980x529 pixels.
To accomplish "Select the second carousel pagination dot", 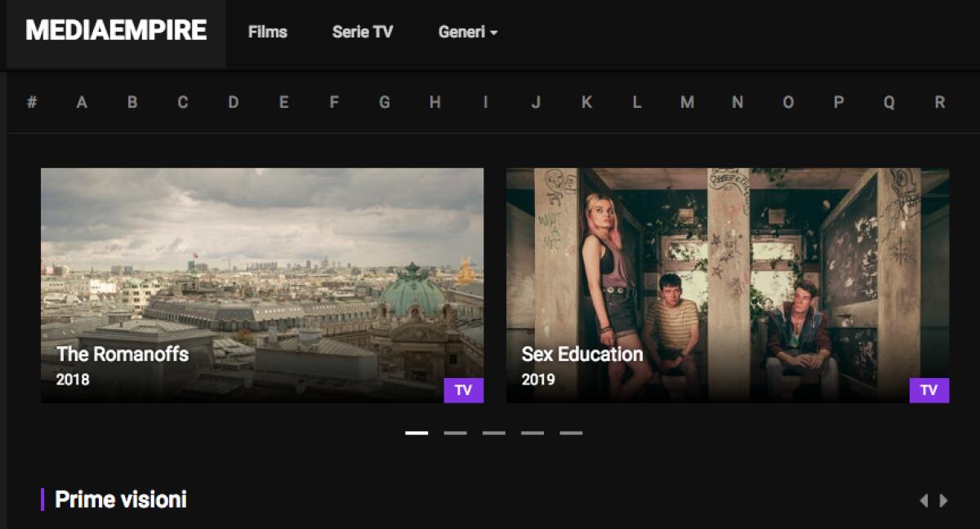I will point(455,433).
